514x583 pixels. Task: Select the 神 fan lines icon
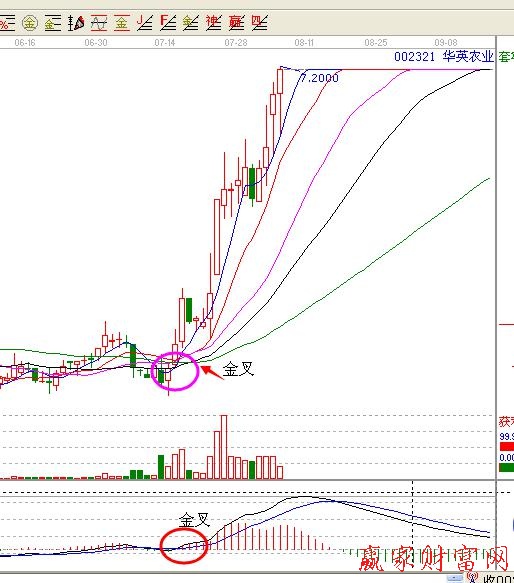214,23
